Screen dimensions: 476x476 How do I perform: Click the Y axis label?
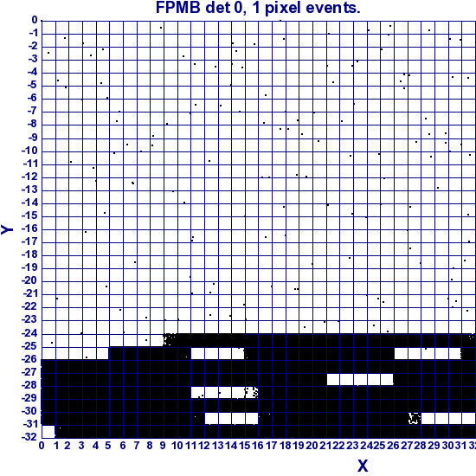tap(7, 229)
